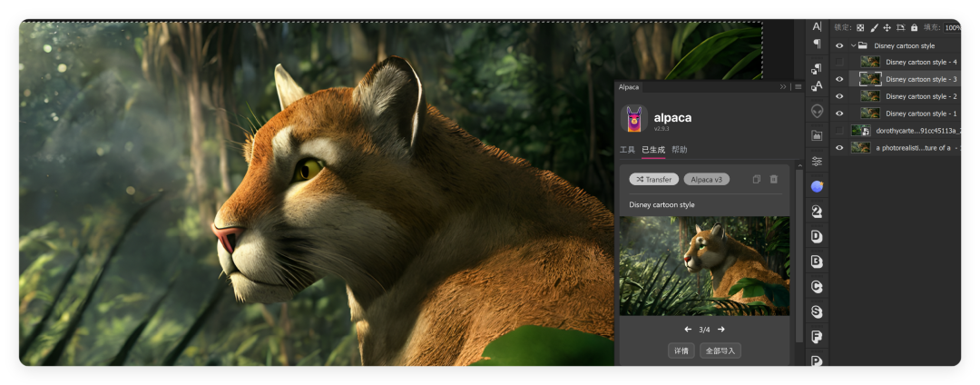The height and width of the screenshot is (385, 980).
Task: Lock image pixels brush icon
Action: (875, 27)
